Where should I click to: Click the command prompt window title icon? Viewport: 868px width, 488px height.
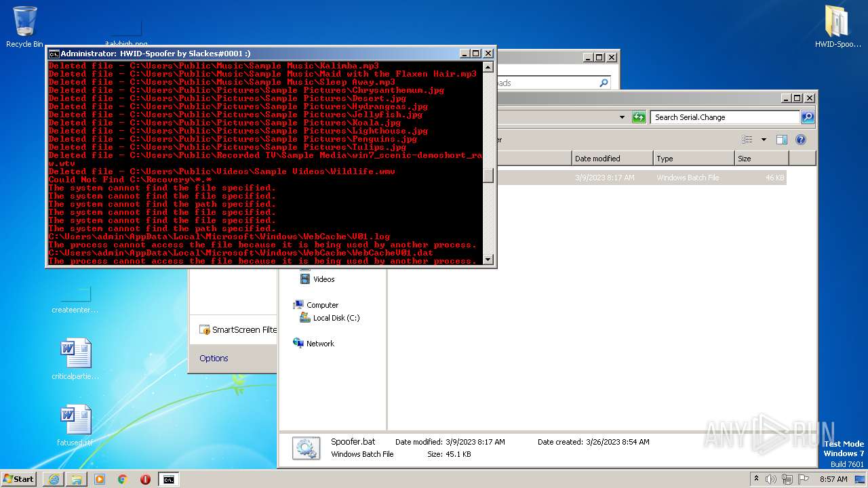point(54,54)
